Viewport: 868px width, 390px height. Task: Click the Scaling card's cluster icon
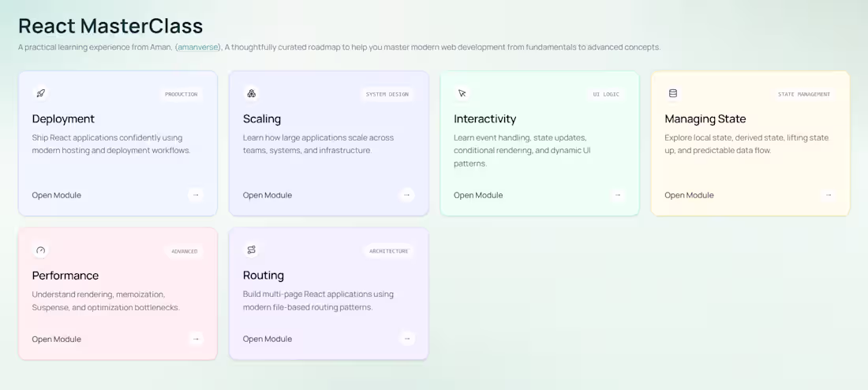pos(251,94)
